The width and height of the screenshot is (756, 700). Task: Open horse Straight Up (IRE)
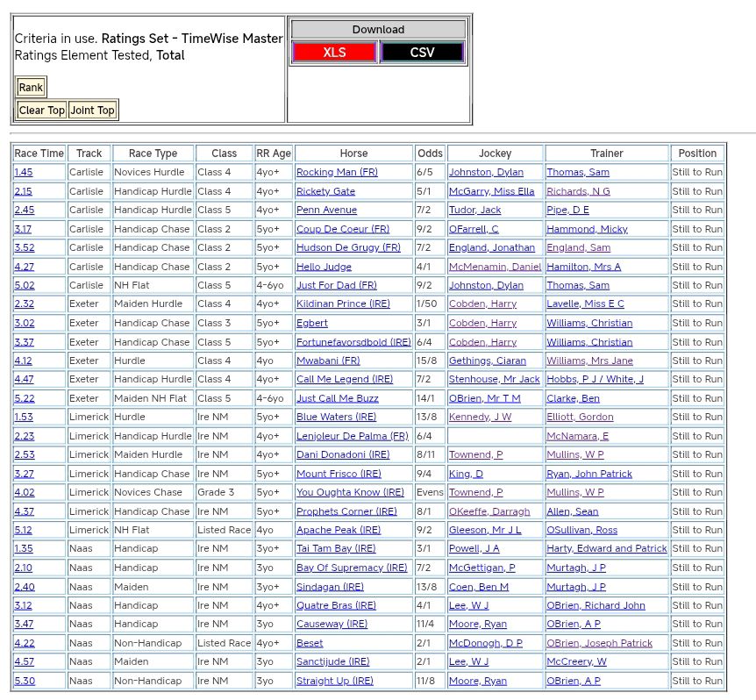(334, 681)
